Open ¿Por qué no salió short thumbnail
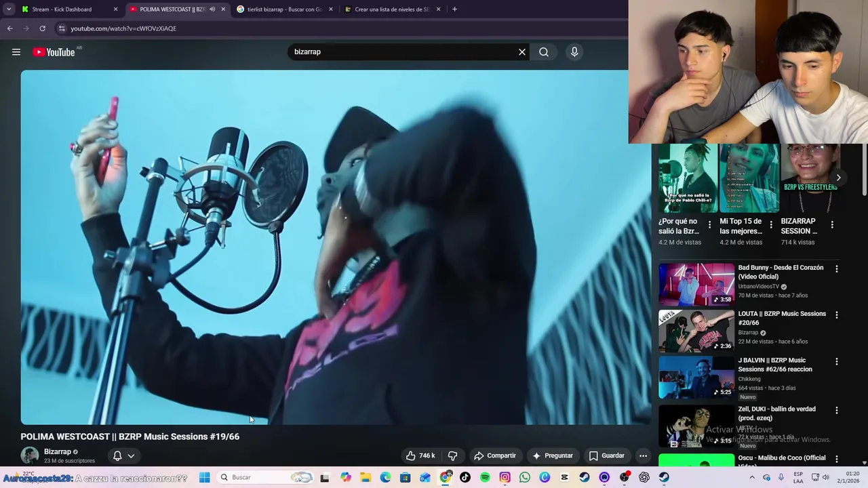868x488 pixels. (688, 178)
